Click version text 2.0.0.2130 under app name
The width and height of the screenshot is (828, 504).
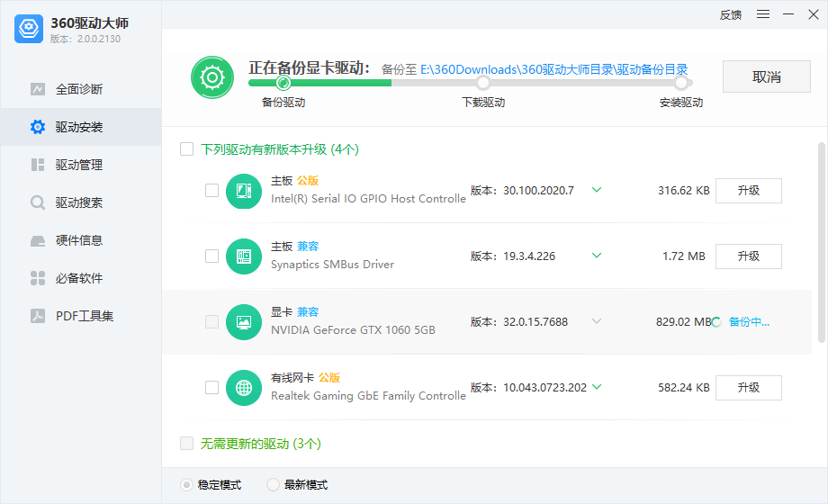pos(99,39)
